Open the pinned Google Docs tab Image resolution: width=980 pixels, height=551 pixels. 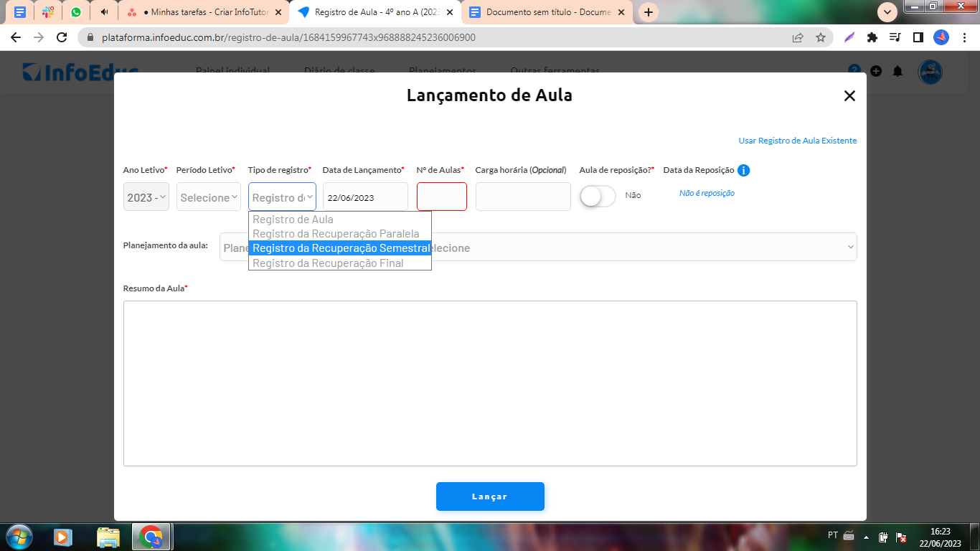click(x=20, y=12)
